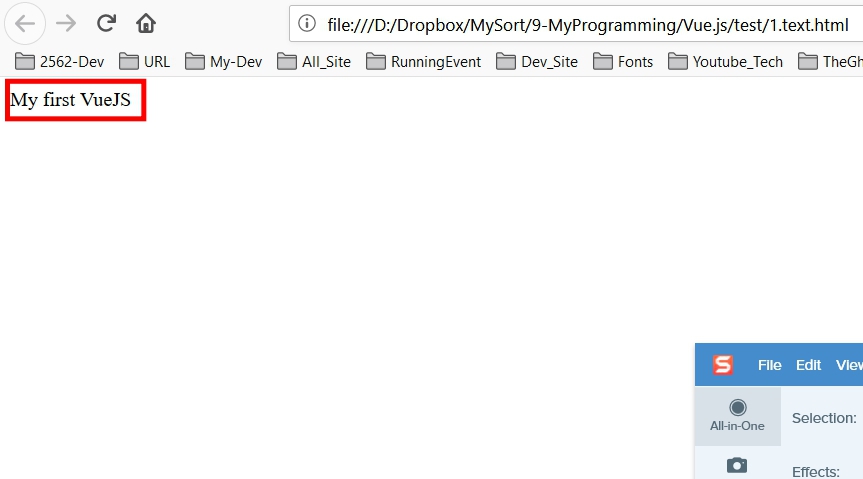The image size is (863, 479).
Task: Open the Dev_Site bookmark folder
Action: tap(537, 62)
